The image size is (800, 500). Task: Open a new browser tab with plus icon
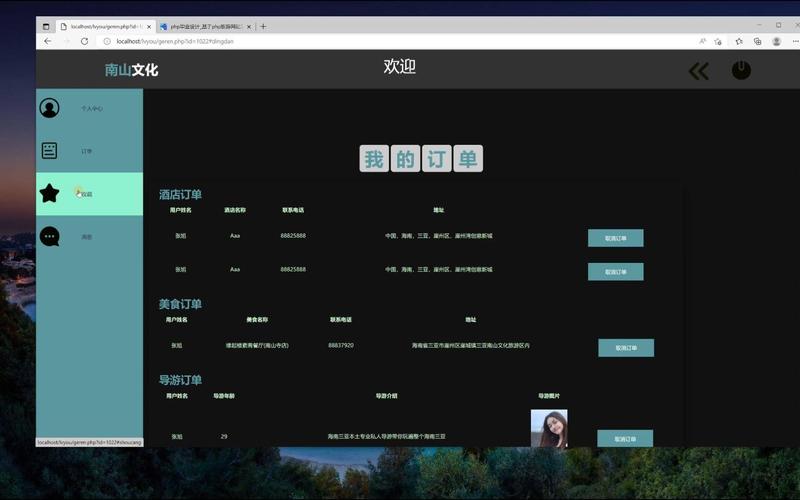[263, 27]
